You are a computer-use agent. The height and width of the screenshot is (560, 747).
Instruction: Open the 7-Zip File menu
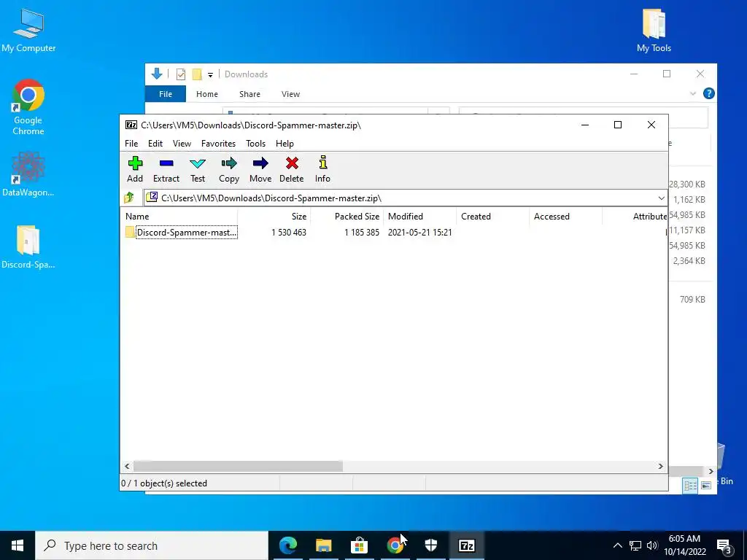click(131, 144)
